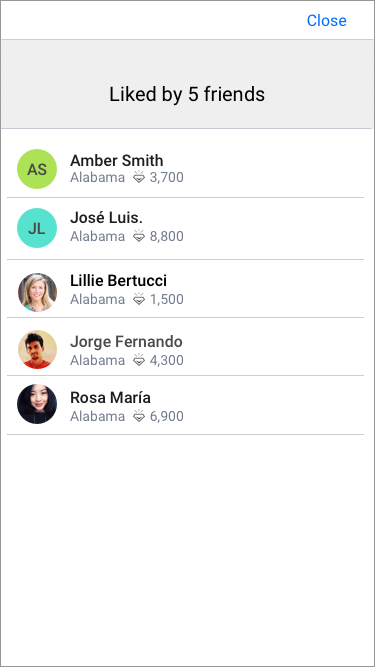375x667 pixels.
Task: Tap the Close link
Action: click(x=327, y=20)
